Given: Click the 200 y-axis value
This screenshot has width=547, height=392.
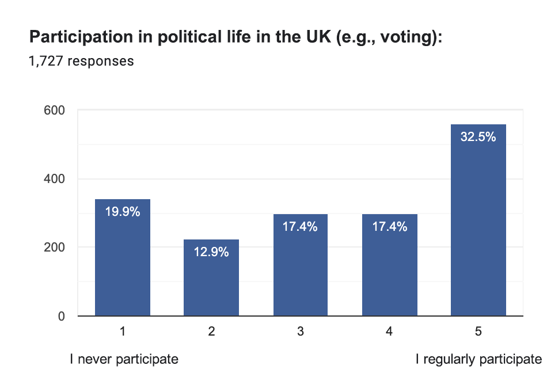Looking at the screenshot, I should pyautogui.click(x=54, y=248).
